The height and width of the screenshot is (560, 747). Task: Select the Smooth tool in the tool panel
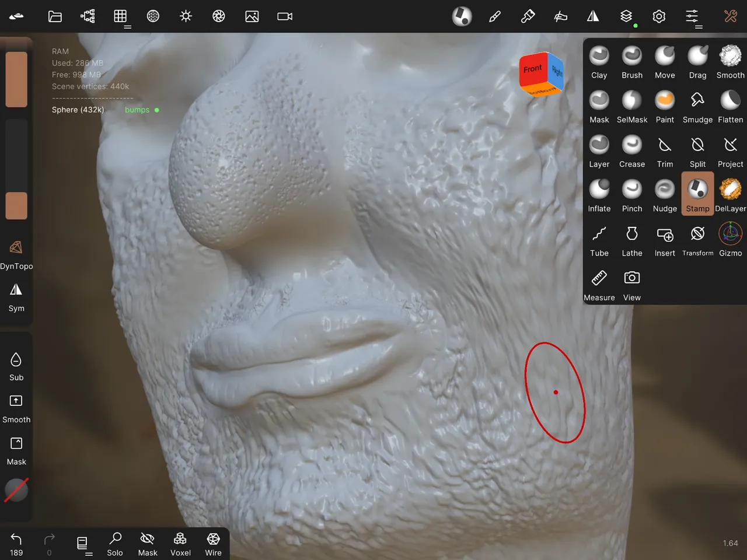point(730,62)
